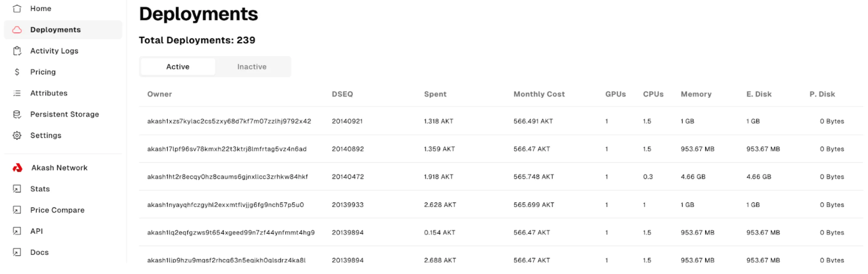
Task: Select the row with DSEQ 20140472
Action: [347, 176]
